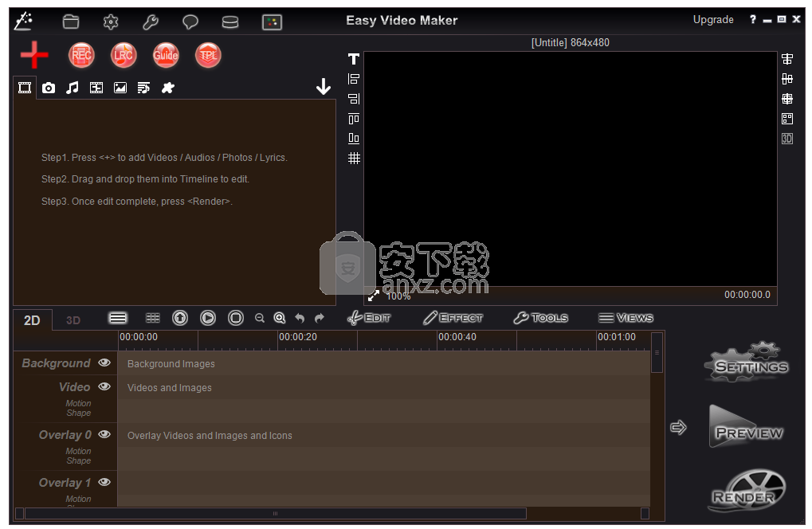The image size is (812, 529).
Task: Open the TPL templates button
Action: [208, 55]
